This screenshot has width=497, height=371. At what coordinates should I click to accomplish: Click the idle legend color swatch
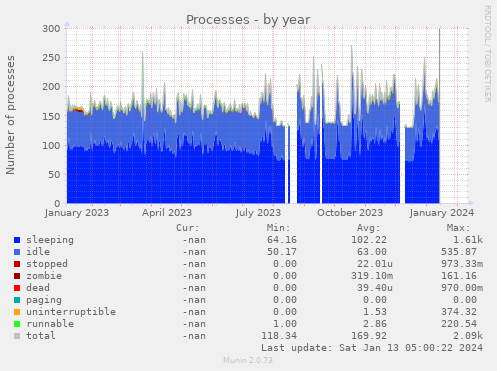17,252
